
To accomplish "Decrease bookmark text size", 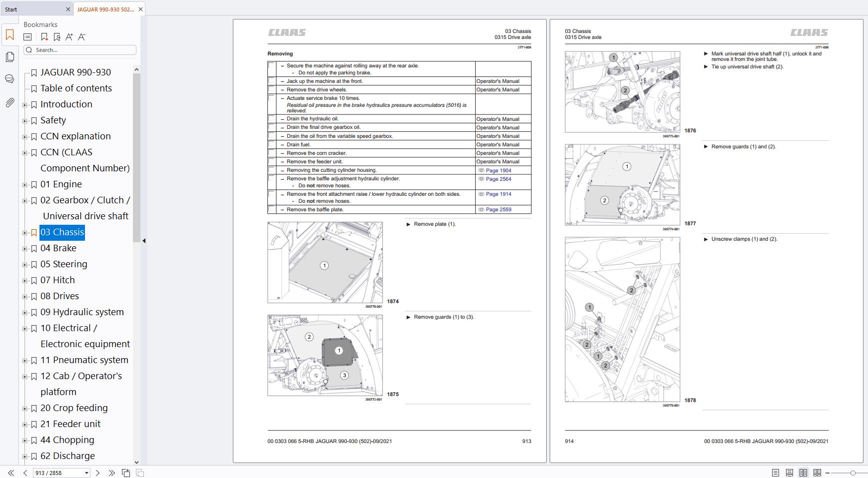I will [81, 37].
